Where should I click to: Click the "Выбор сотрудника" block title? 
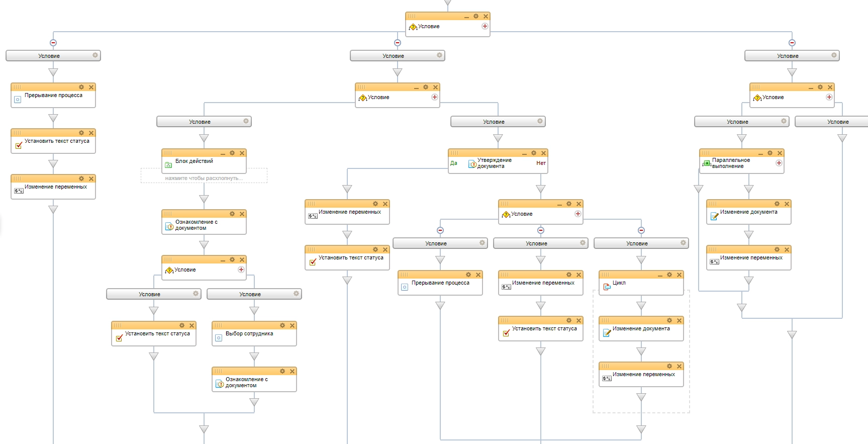[249, 333]
